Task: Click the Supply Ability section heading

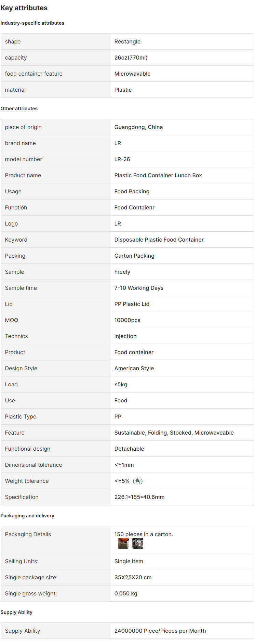Action: (16, 612)
